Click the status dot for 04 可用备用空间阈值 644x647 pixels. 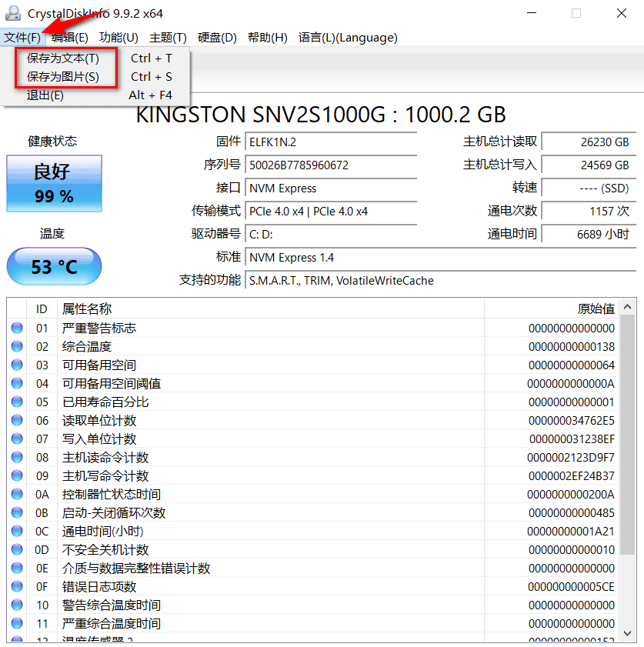[x=17, y=383]
